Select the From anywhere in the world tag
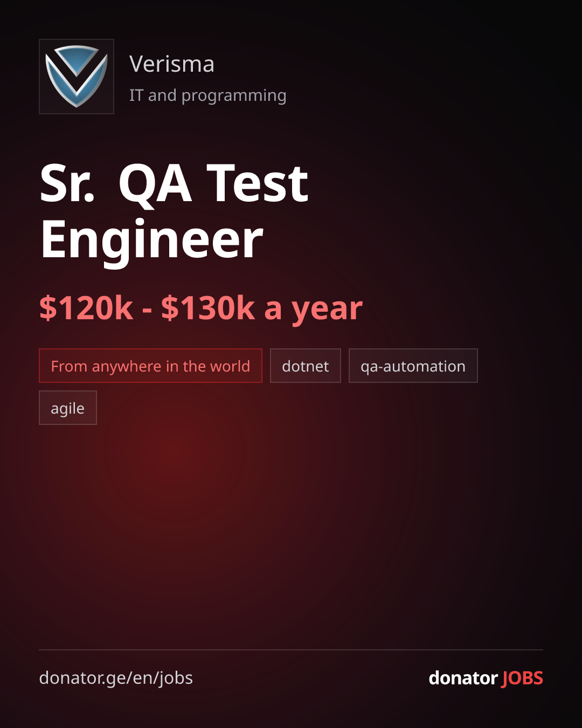 [150, 366]
